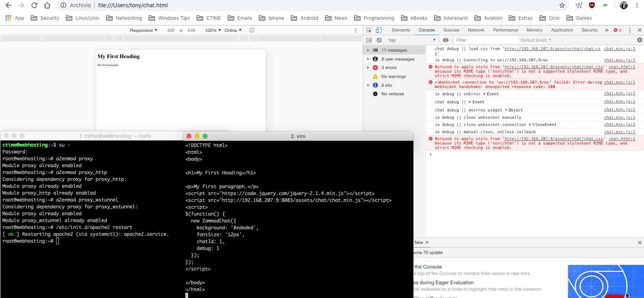The width and height of the screenshot is (644, 298).
Task: Edit the viewport height value 646
Action: click(x=191, y=30)
